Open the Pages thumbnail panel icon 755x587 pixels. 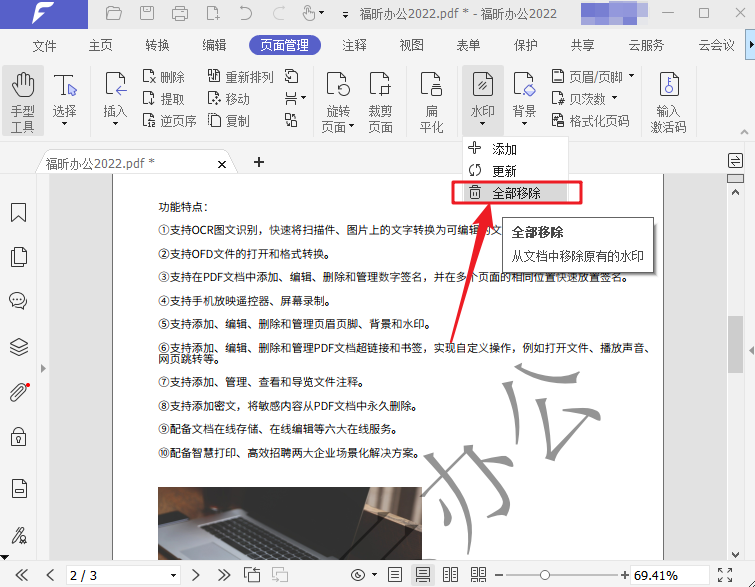(x=18, y=257)
